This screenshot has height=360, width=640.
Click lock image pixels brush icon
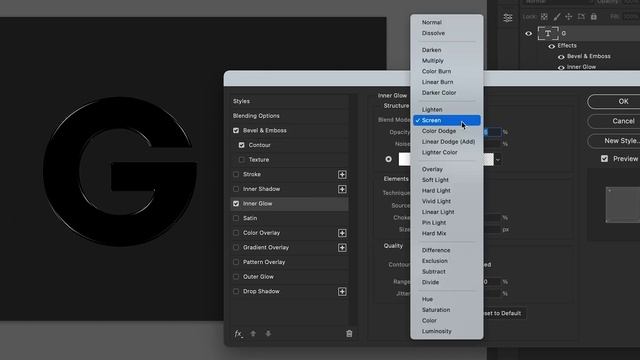(x=557, y=17)
